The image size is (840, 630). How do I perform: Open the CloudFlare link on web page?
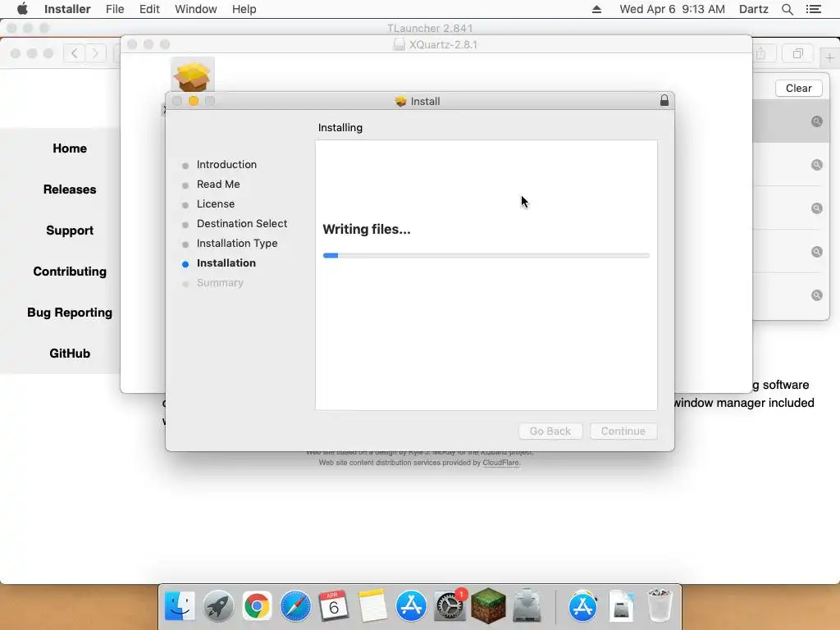point(500,463)
